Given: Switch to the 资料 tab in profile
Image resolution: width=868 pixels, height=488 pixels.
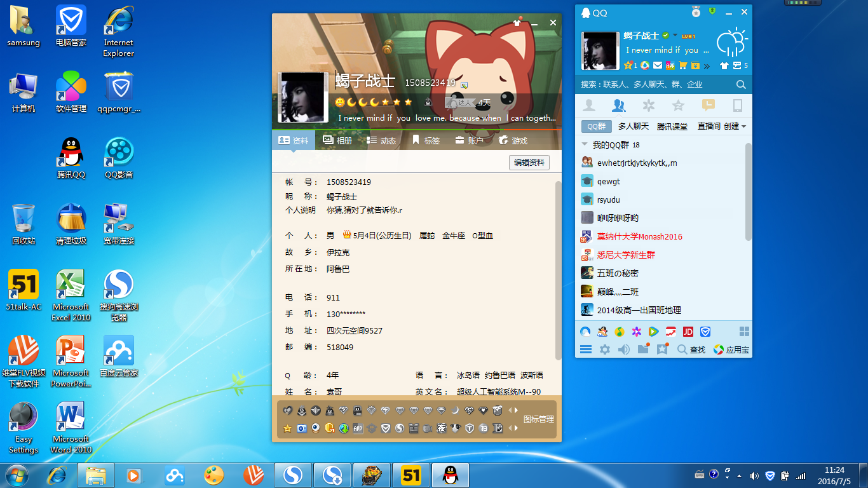Looking at the screenshot, I should (293, 140).
